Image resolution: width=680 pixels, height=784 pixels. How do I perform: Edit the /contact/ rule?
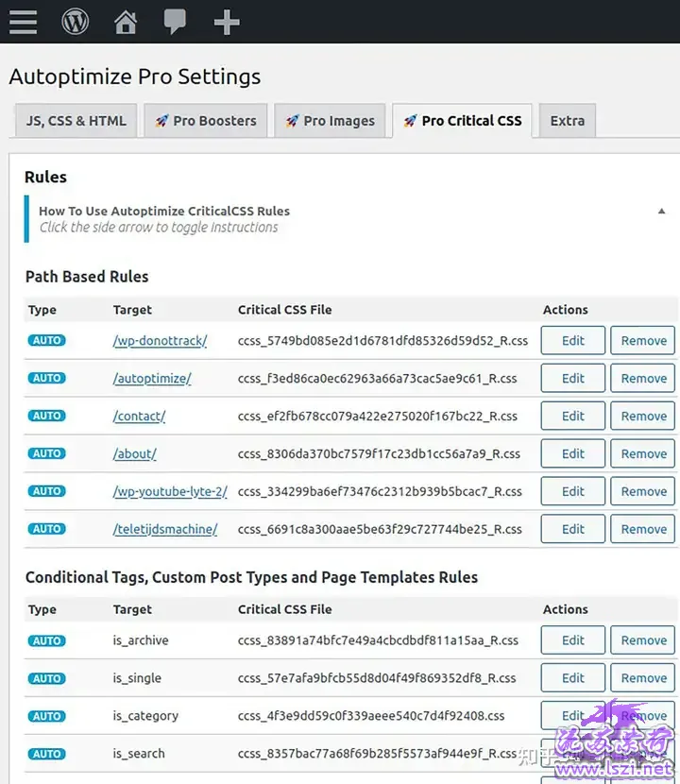(x=573, y=416)
